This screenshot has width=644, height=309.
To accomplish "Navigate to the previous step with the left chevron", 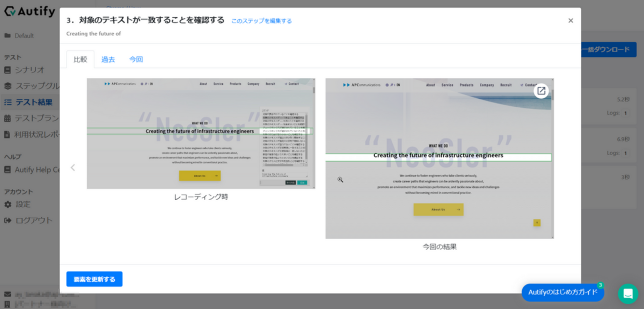I will 72,167.
